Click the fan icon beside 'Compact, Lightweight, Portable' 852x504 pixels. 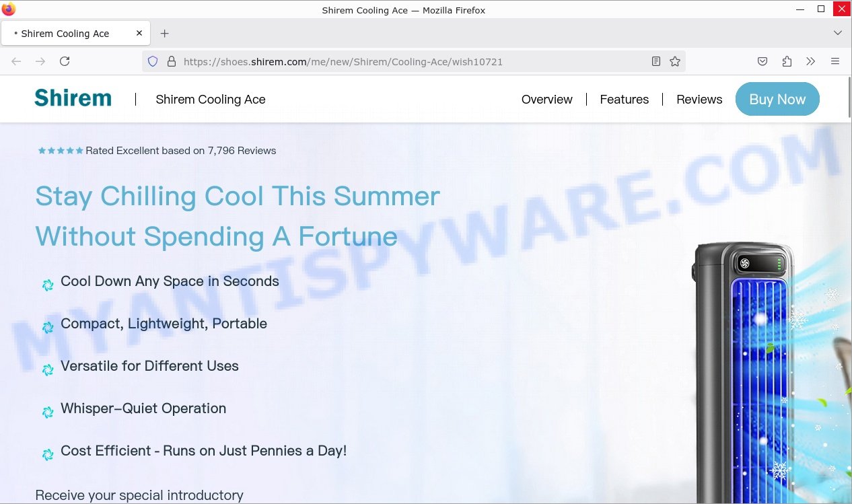[x=48, y=328]
